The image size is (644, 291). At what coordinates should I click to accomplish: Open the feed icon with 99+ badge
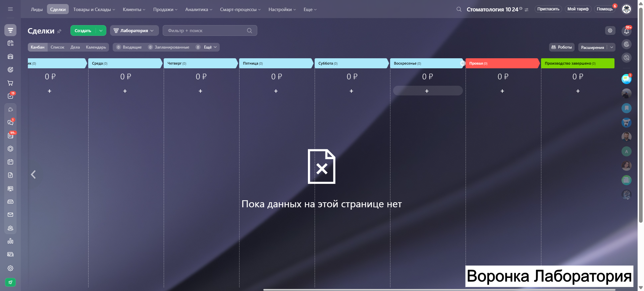(10, 136)
